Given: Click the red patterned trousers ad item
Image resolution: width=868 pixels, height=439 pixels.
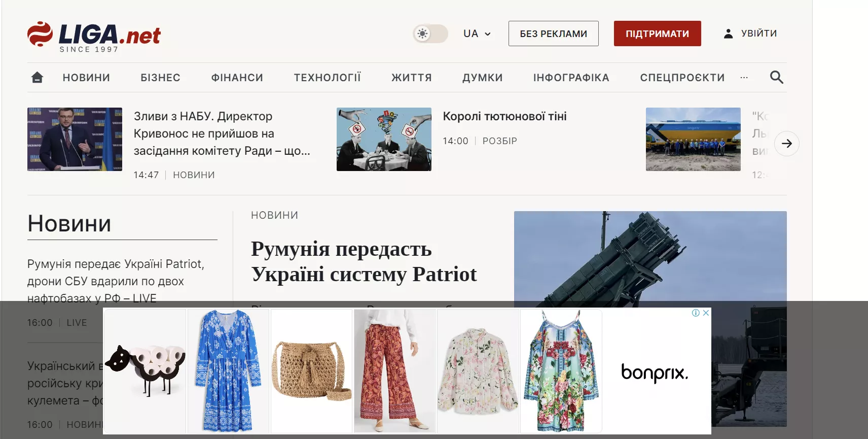Looking at the screenshot, I should pyautogui.click(x=394, y=371).
